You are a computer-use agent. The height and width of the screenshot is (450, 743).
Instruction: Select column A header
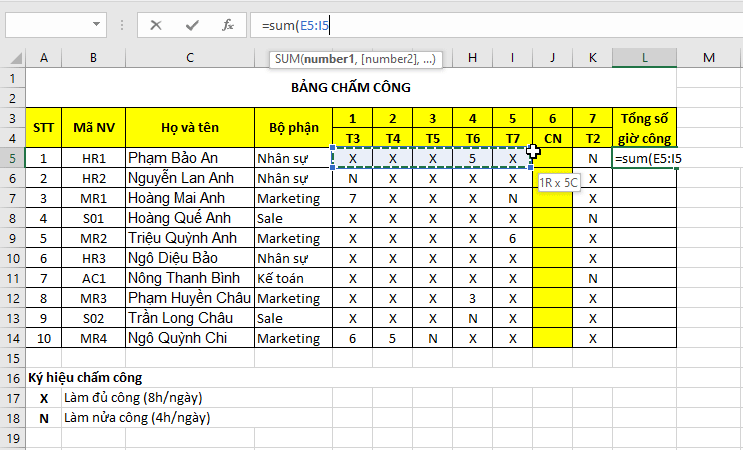pos(44,58)
